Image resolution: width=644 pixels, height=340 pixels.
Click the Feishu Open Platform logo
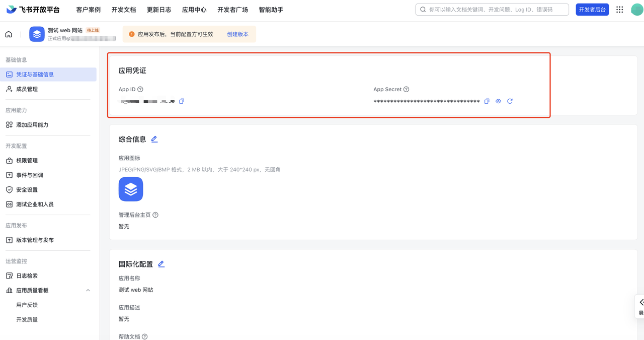coord(33,10)
